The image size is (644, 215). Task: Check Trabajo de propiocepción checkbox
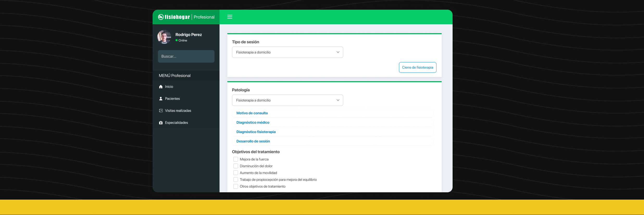[x=236, y=180]
